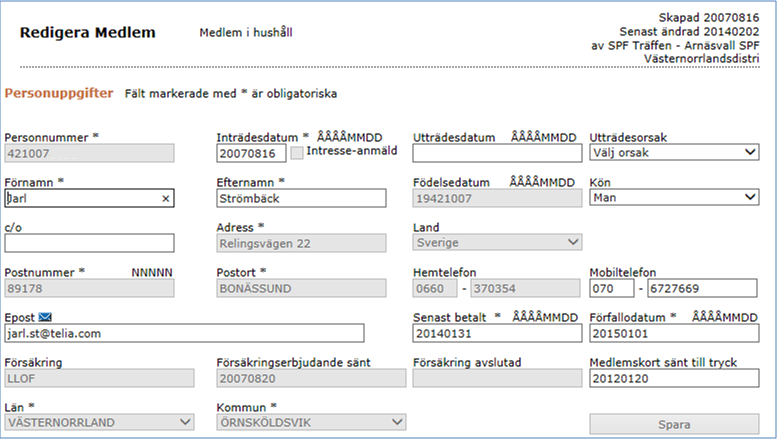The image size is (777, 439).
Task: Click the Spara button
Action: (x=674, y=425)
